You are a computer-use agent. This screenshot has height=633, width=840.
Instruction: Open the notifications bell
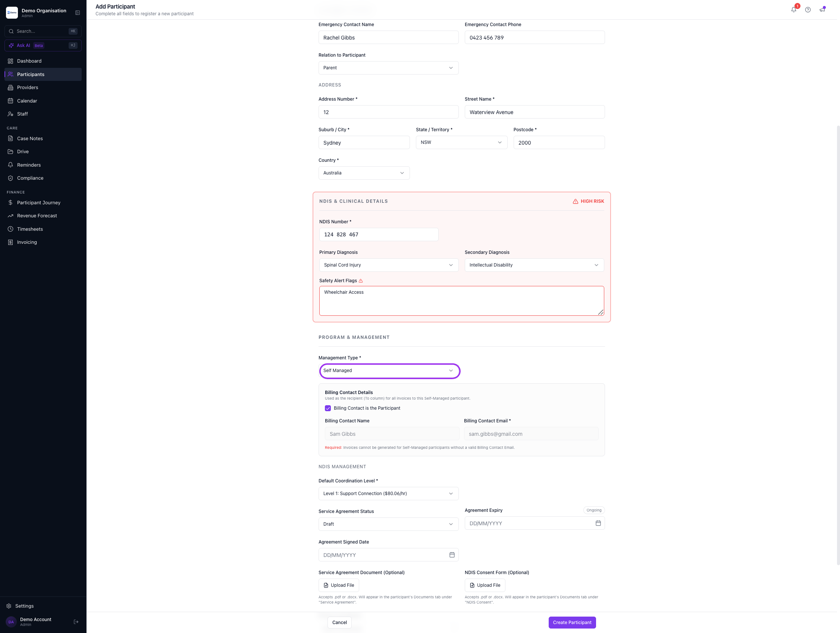[x=794, y=10]
